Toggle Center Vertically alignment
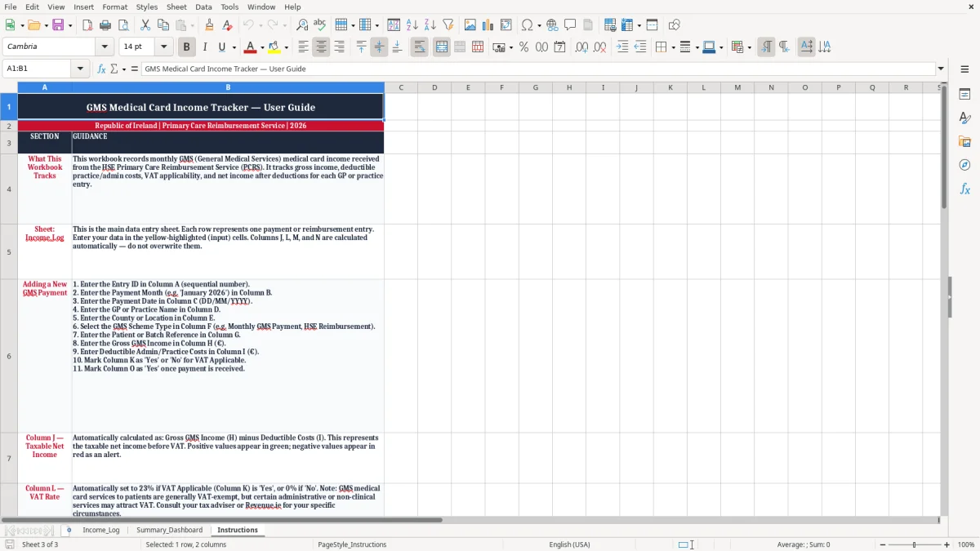 point(379,47)
